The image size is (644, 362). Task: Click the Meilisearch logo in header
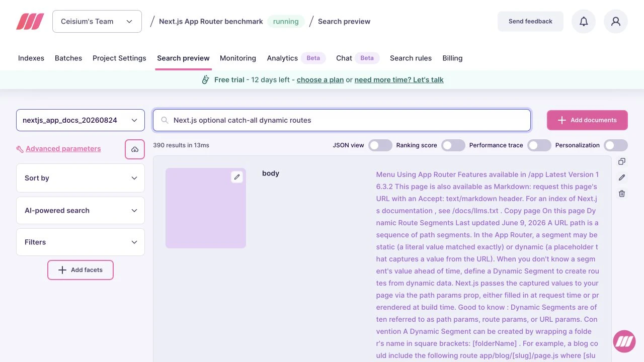(30, 22)
